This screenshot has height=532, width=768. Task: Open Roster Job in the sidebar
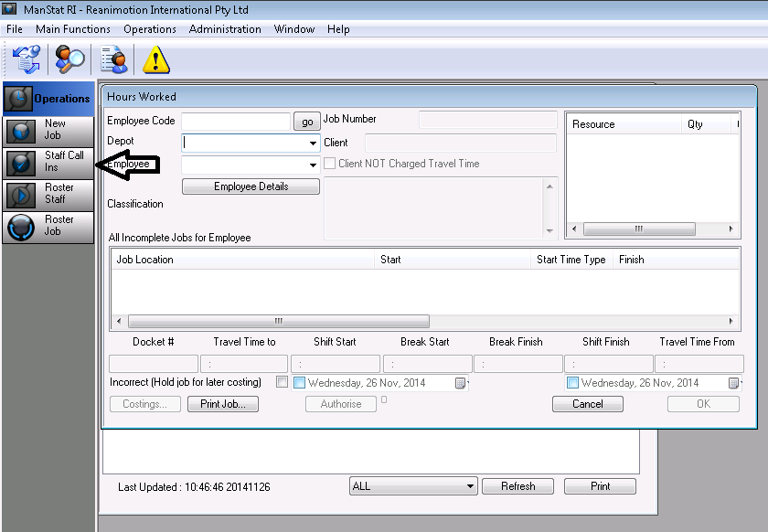pyautogui.click(x=48, y=227)
